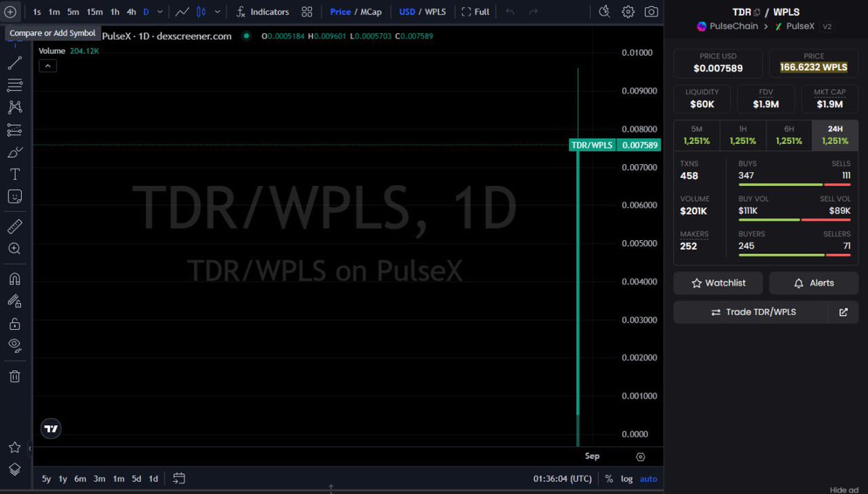The width and height of the screenshot is (868, 494).
Task: Take a chart snapshot with camera icon
Action: pyautogui.click(x=652, y=12)
